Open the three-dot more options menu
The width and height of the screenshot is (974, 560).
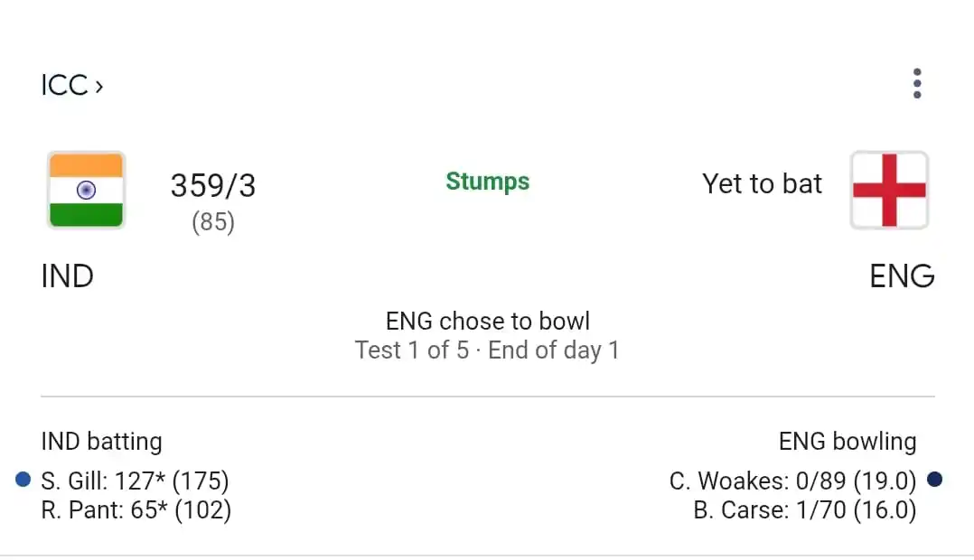(x=917, y=84)
